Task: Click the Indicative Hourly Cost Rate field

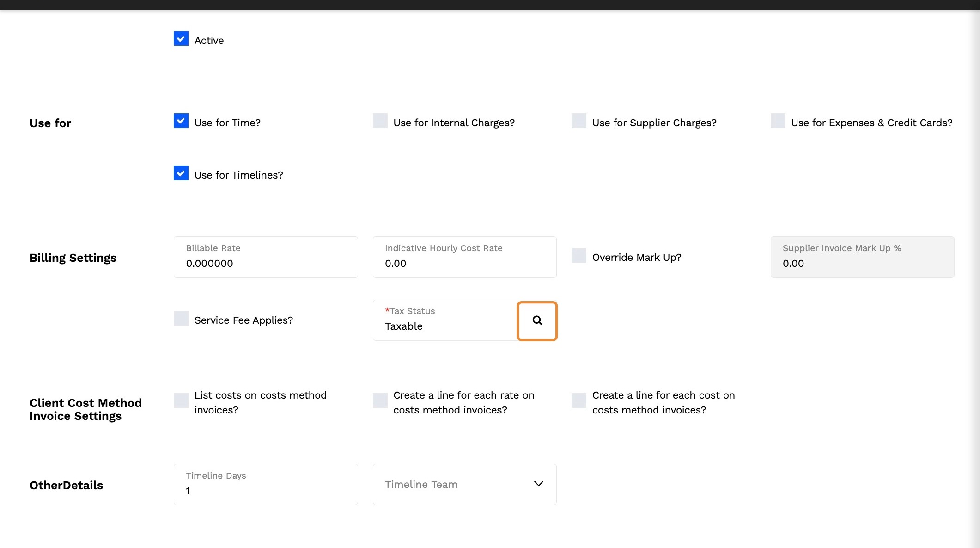Action: [464, 263]
